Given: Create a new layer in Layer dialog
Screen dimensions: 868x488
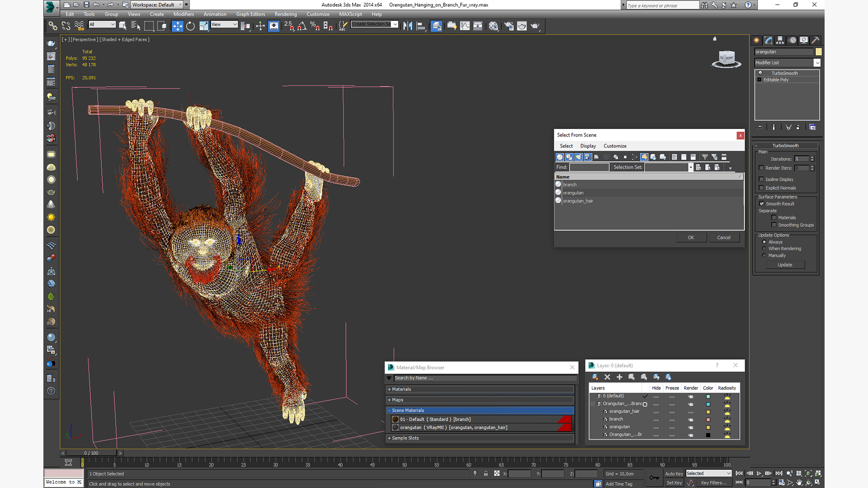Looking at the screenshot, I should [595, 377].
